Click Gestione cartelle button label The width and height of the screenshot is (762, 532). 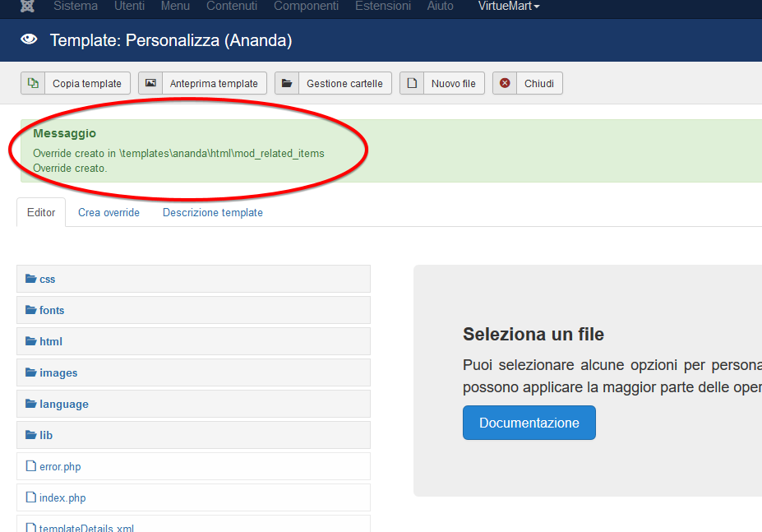tap(344, 84)
